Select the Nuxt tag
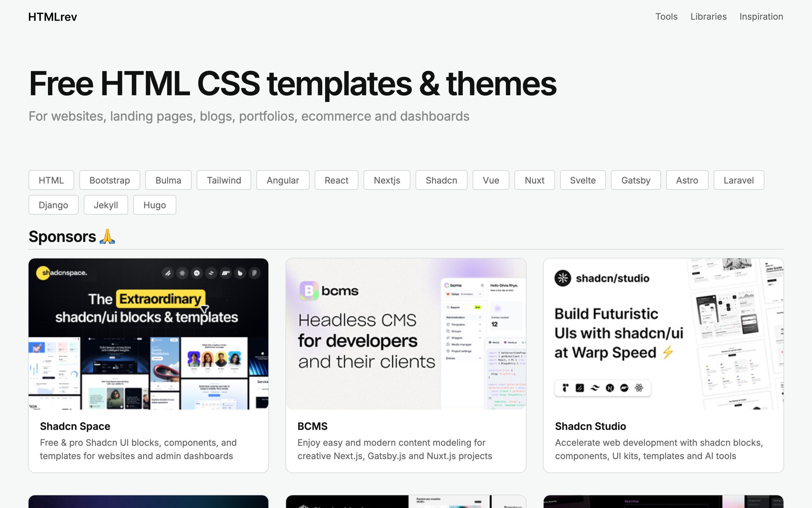 (x=534, y=180)
